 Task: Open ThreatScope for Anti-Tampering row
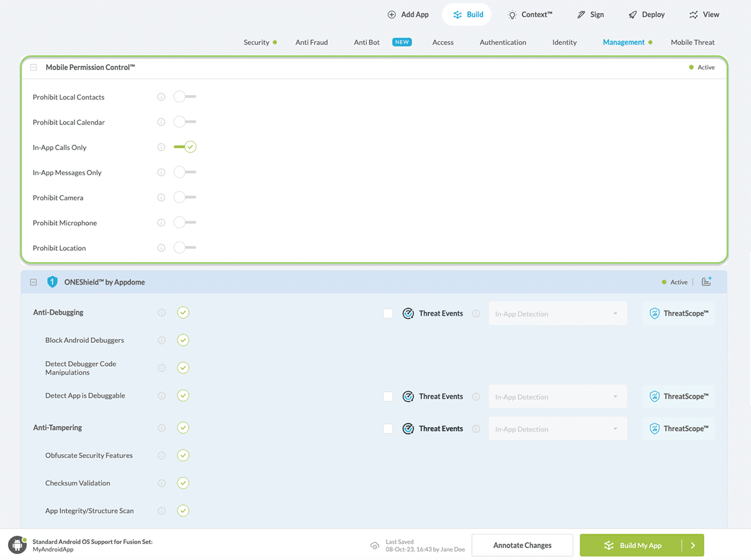click(678, 429)
